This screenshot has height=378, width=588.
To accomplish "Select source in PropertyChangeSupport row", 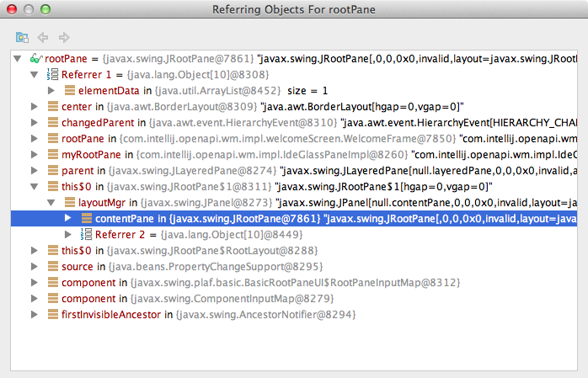I will point(294,266).
